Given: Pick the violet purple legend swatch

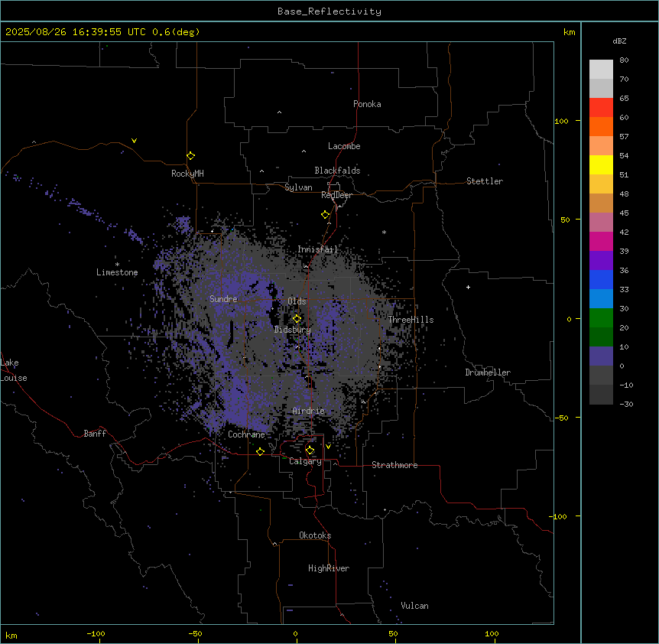Looking at the screenshot, I should click(601, 261).
